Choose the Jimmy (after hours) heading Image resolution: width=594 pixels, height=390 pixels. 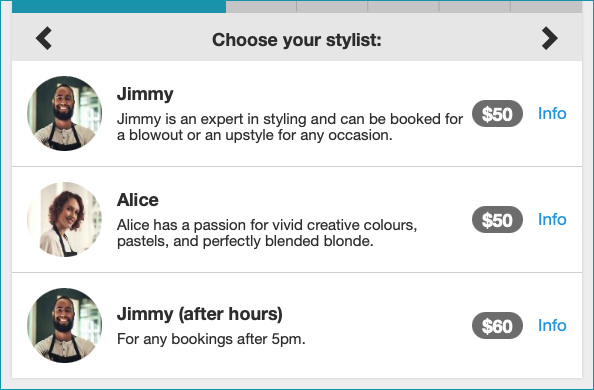(x=200, y=314)
